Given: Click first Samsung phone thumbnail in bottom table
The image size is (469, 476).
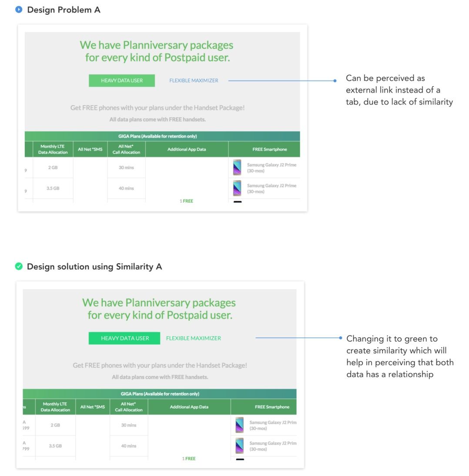Looking at the screenshot, I should coord(240,425).
